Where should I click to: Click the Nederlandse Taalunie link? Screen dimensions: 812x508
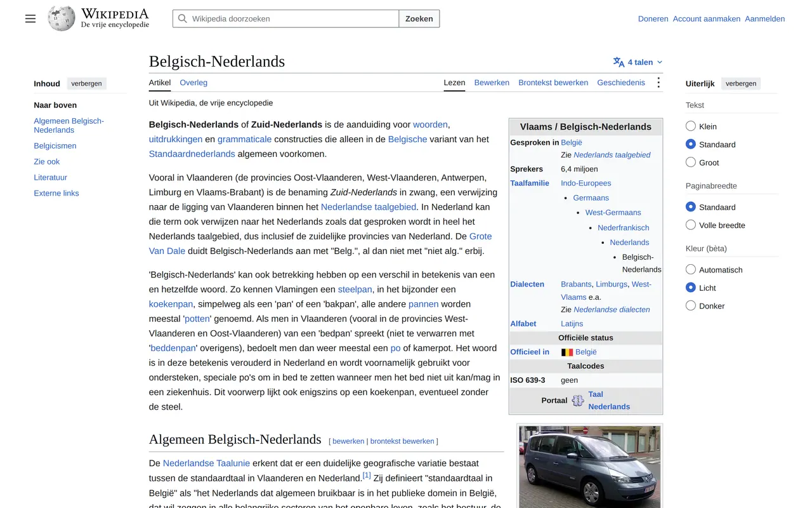tap(206, 463)
